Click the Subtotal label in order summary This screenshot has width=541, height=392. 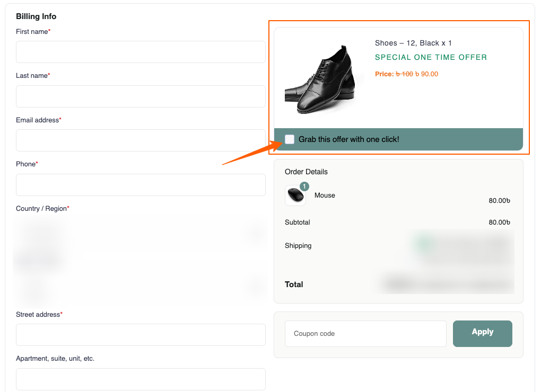298,222
